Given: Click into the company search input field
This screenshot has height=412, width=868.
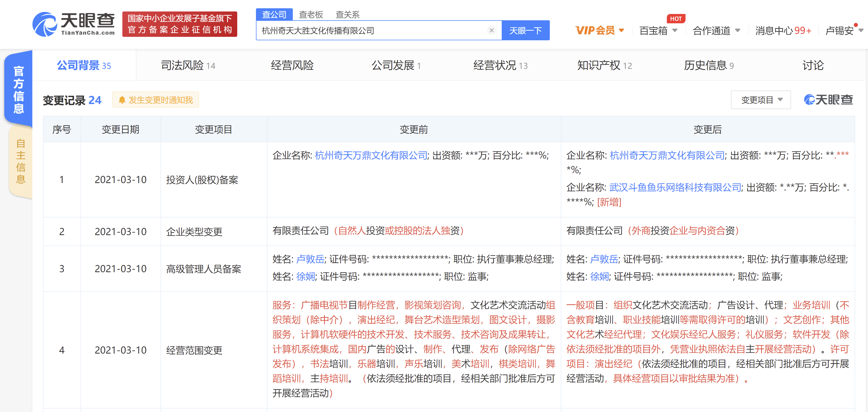Looking at the screenshot, I should tap(371, 31).
